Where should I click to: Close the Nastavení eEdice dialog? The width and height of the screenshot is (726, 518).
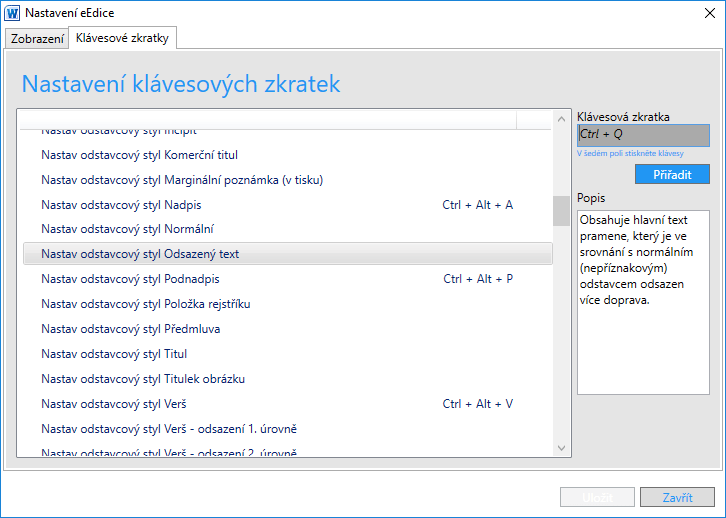tap(710, 13)
